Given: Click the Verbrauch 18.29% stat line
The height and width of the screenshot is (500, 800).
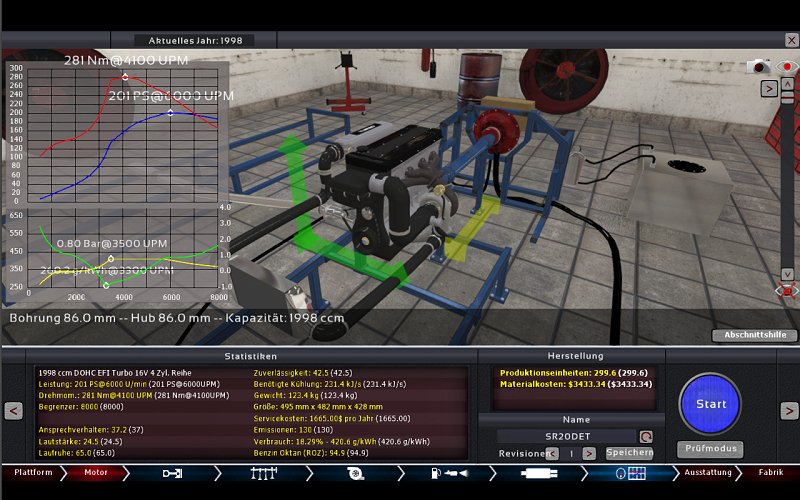Looking at the screenshot, I should point(341,441).
